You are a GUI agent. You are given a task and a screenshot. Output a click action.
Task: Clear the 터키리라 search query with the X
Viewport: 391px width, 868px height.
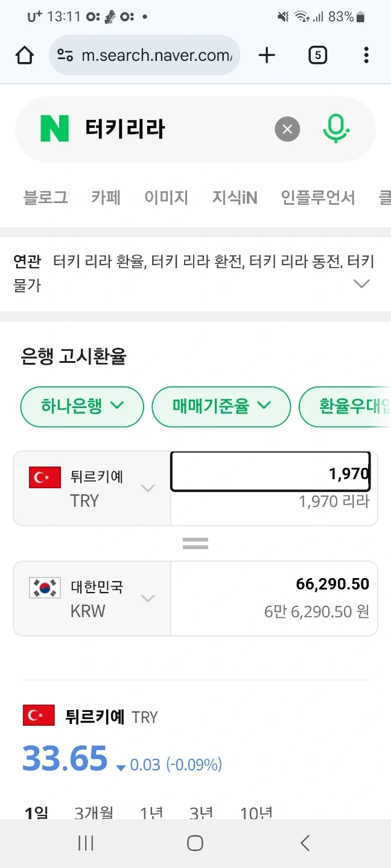[287, 128]
